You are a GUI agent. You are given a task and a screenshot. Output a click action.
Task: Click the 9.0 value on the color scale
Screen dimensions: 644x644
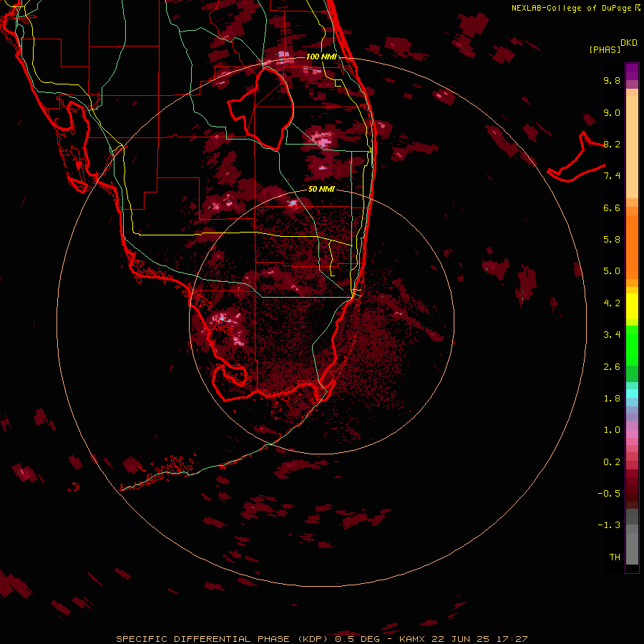coord(612,112)
